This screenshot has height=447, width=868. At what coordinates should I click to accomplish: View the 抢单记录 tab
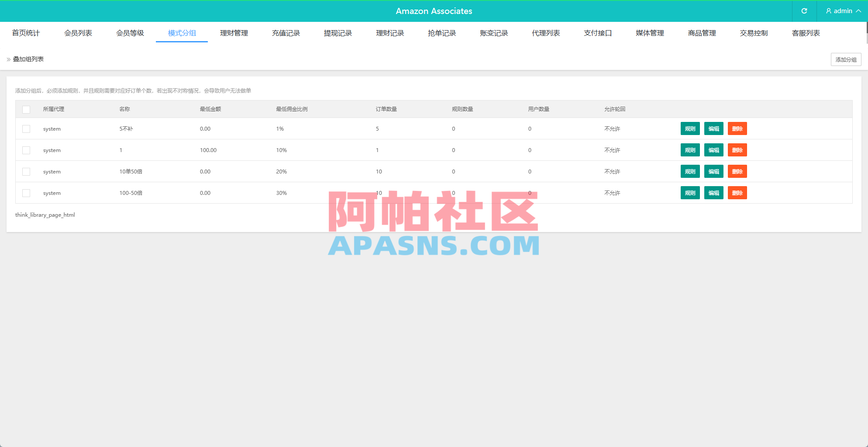[442, 33]
